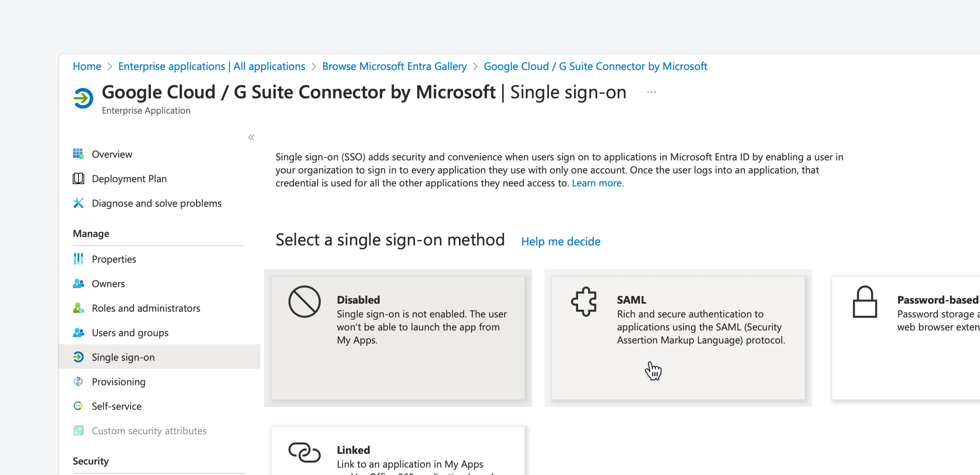This screenshot has width=980, height=475.
Task: Click the Deployment Plan book icon
Action: [78, 178]
